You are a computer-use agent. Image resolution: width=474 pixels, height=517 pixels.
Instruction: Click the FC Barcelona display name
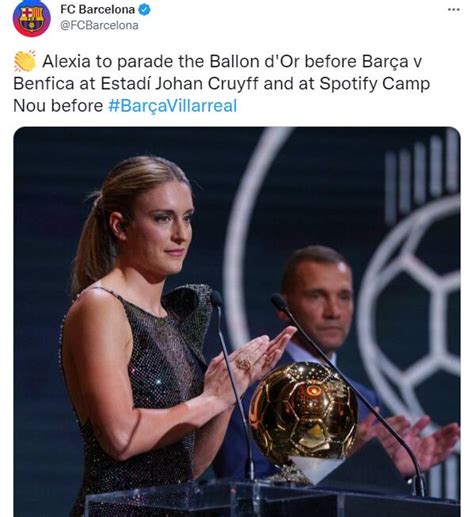point(97,10)
